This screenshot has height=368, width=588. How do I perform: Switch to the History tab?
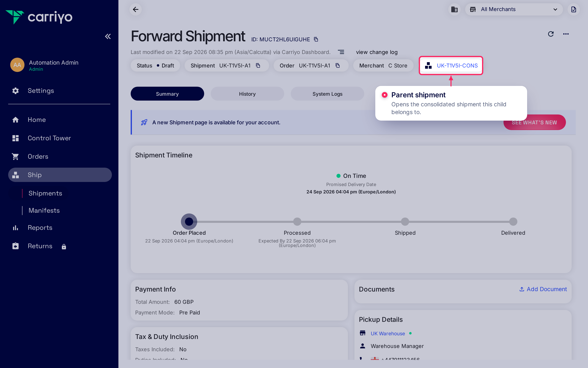247,94
